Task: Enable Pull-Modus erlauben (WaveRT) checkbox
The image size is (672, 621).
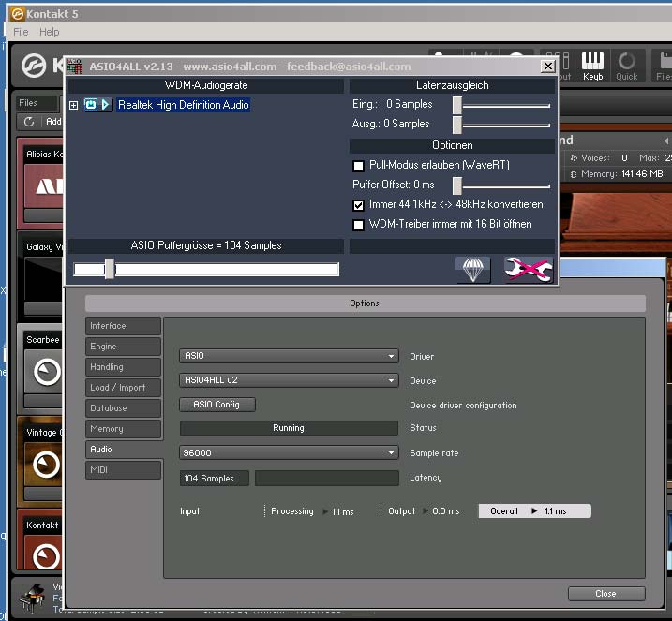Action: coord(358,166)
